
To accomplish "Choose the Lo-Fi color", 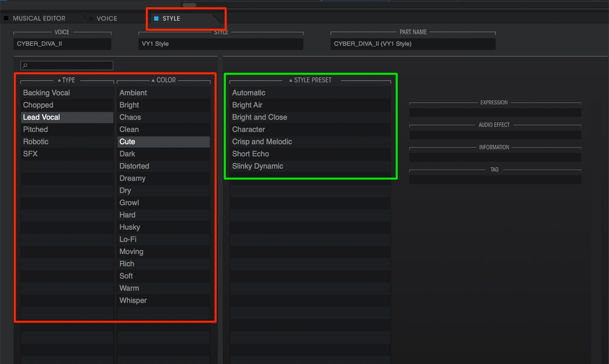I will [x=164, y=239].
